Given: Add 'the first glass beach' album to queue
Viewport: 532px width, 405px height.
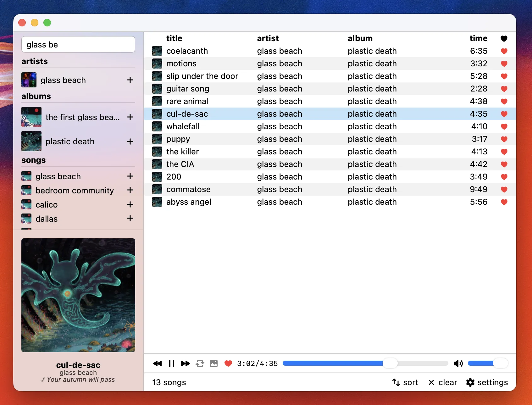Looking at the screenshot, I should pos(130,117).
